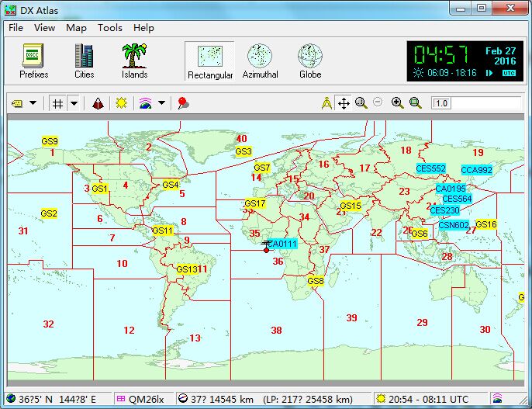
Task: Toggle the gray line sun icon
Action: click(x=121, y=103)
